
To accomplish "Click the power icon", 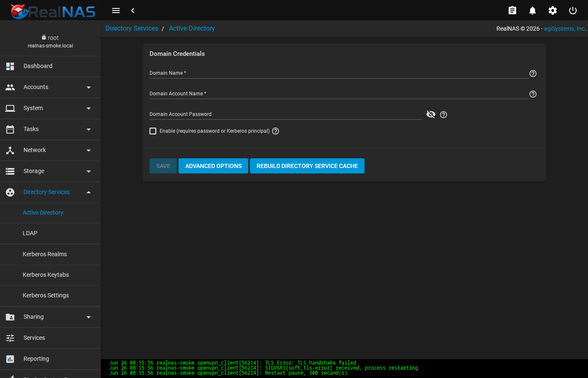I will coord(573,10).
